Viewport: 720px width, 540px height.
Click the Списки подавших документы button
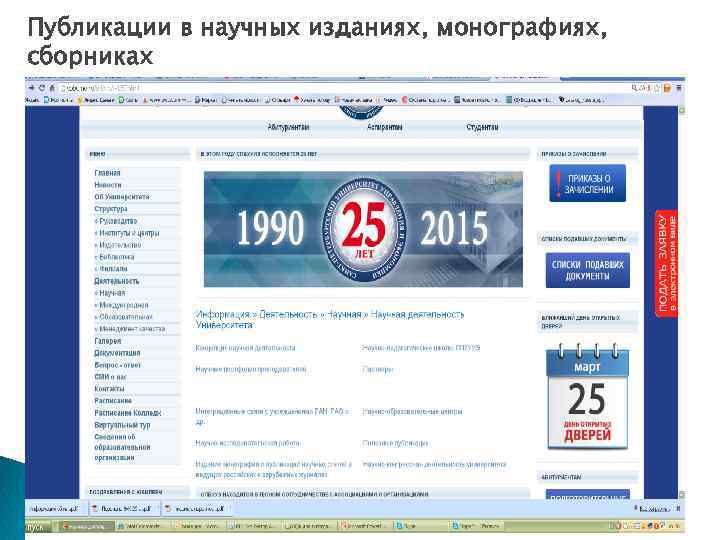(587, 270)
